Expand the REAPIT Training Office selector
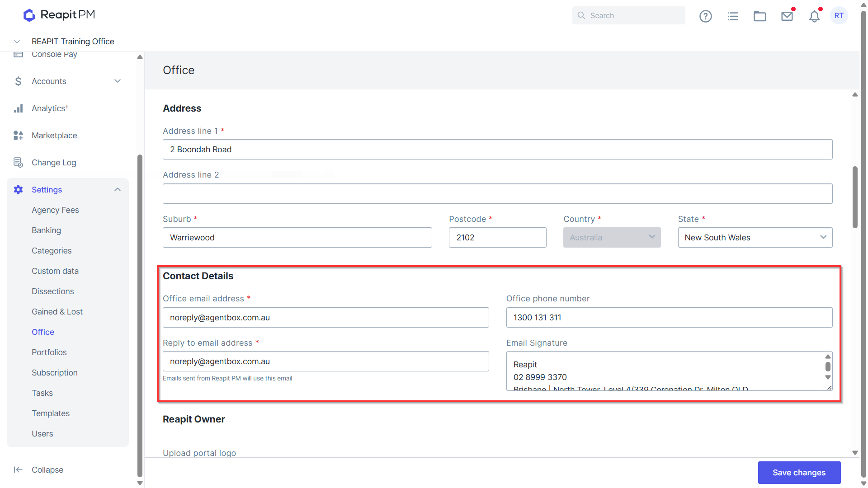Screen dimensions: 868x488 coord(17,42)
